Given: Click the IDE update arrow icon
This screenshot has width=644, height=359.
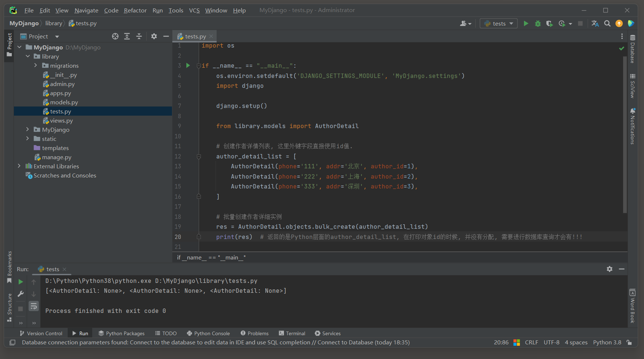Looking at the screenshot, I should point(619,23).
